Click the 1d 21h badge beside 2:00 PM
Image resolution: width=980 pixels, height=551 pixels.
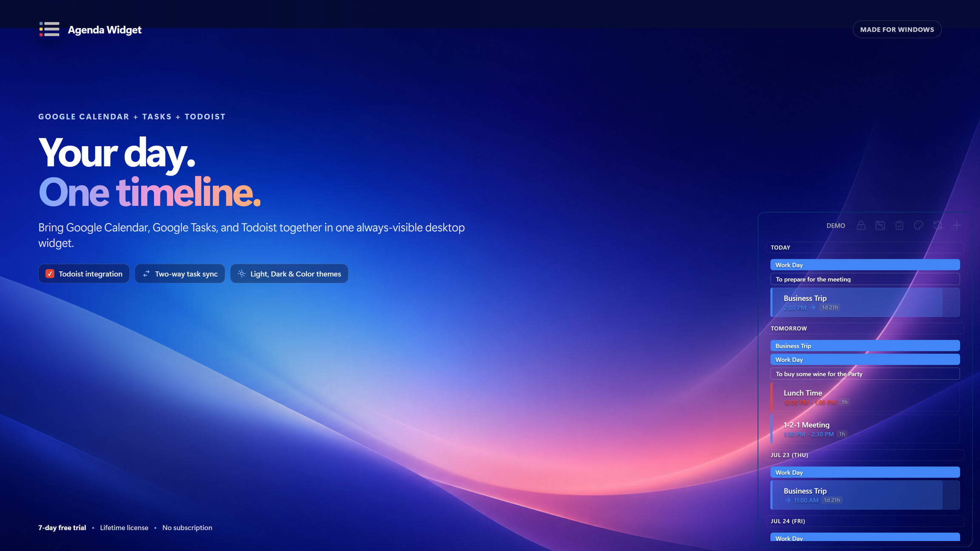click(830, 307)
